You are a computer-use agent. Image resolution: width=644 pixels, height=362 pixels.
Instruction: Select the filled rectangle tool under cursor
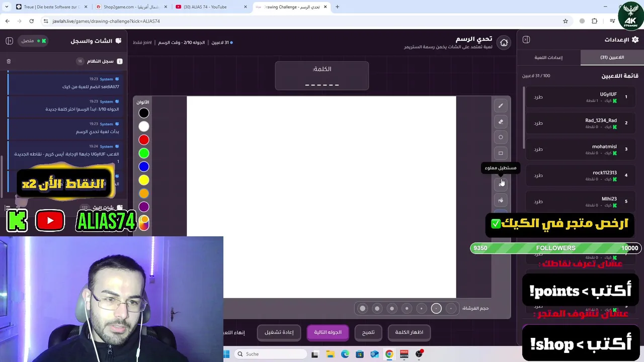click(501, 184)
